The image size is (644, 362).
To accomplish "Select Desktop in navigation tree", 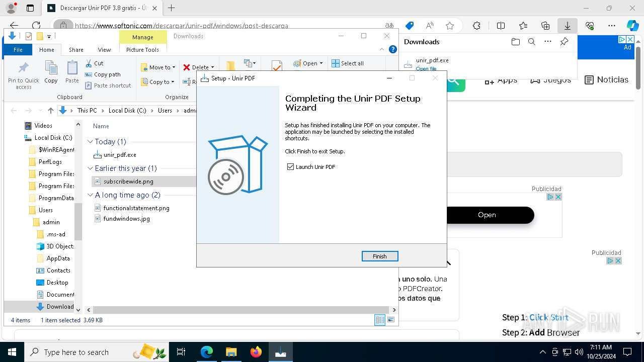I will pyautogui.click(x=57, y=283).
